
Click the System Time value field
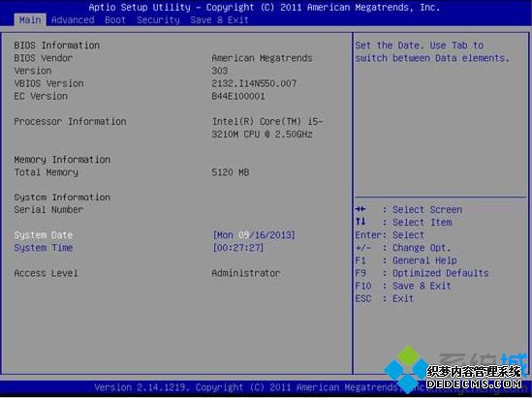(237, 248)
